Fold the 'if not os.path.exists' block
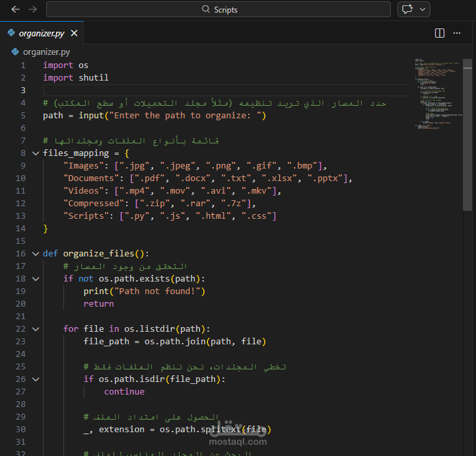 (x=35, y=279)
